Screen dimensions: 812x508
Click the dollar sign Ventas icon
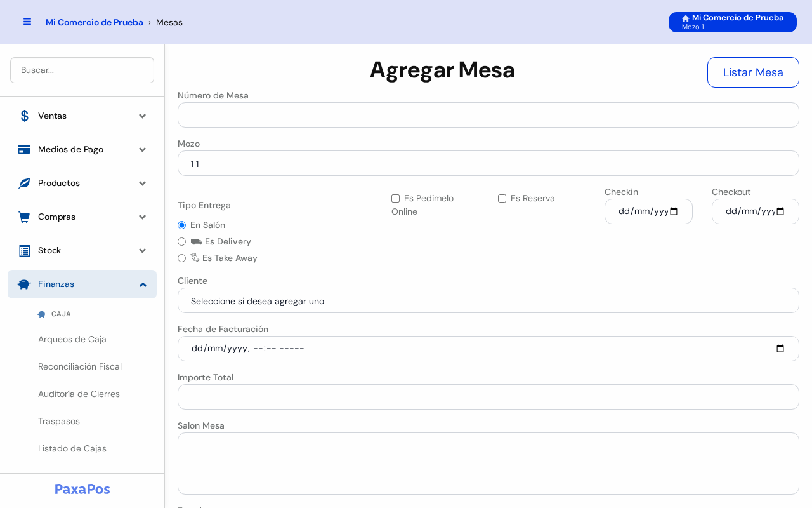coord(24,116)
